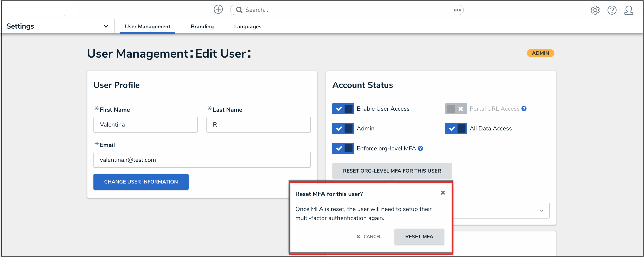Viewport: 644px width, 257px height.
Task: Click the Email input field
Action: point(202,160)
